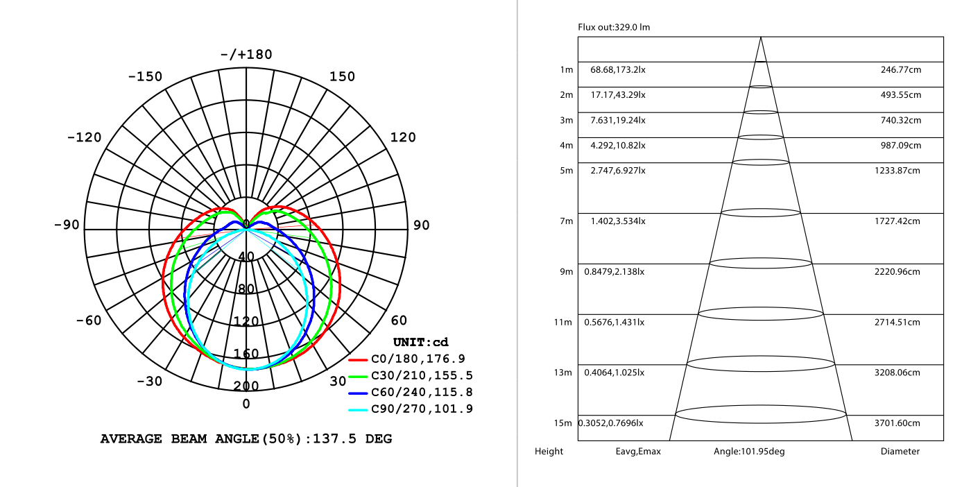Click diameter value '1727.42cm'
The width and height of the screenshot is (980, 487).
click(x=899, y=221)
